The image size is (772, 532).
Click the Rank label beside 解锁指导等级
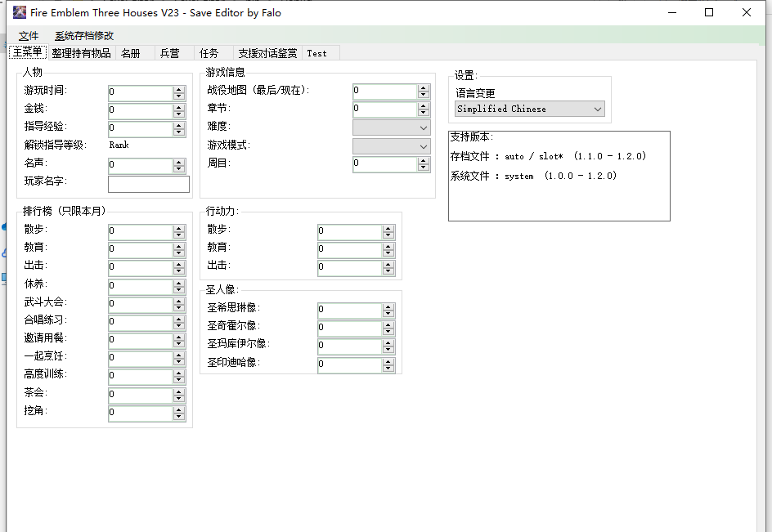[119, 145]
